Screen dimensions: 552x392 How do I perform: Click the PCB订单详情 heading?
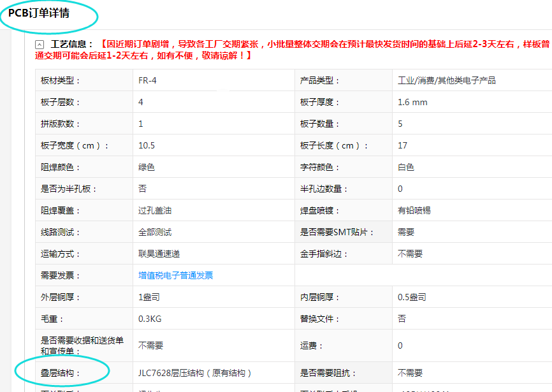(x=39, y=13)
